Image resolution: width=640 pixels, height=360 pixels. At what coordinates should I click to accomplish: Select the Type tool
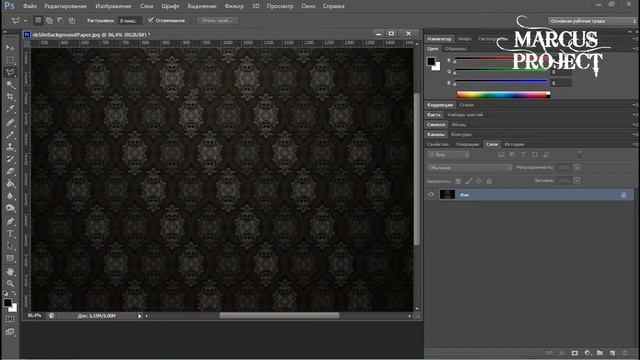(10, 233)
